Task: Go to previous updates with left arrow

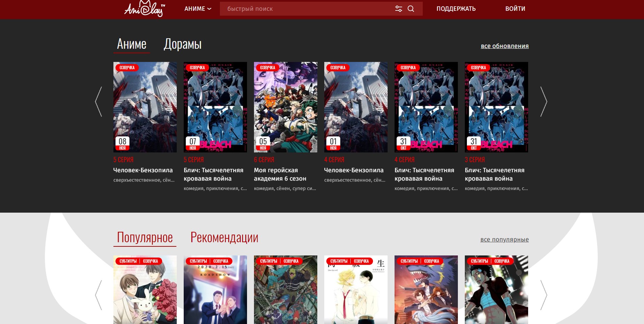Action: (98, 102)
